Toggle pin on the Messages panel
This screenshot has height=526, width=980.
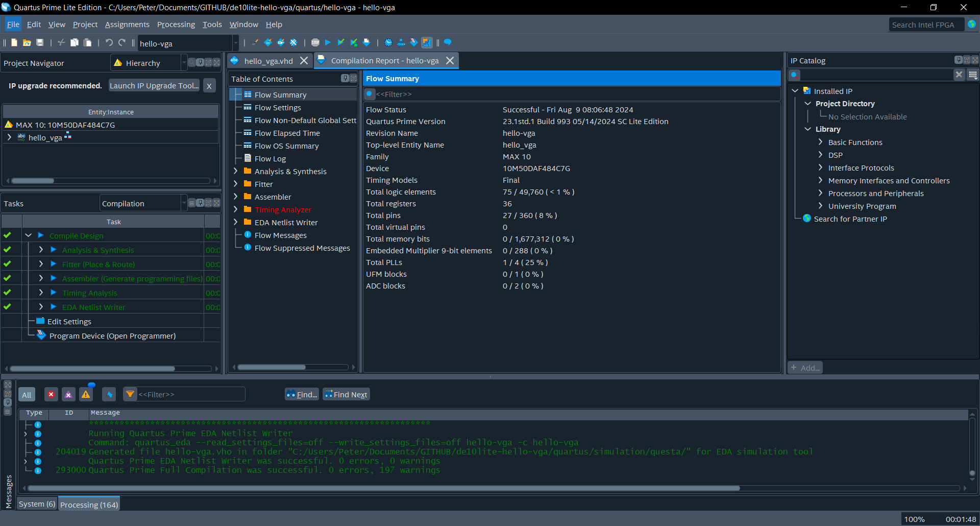click(x=8, y=402)
